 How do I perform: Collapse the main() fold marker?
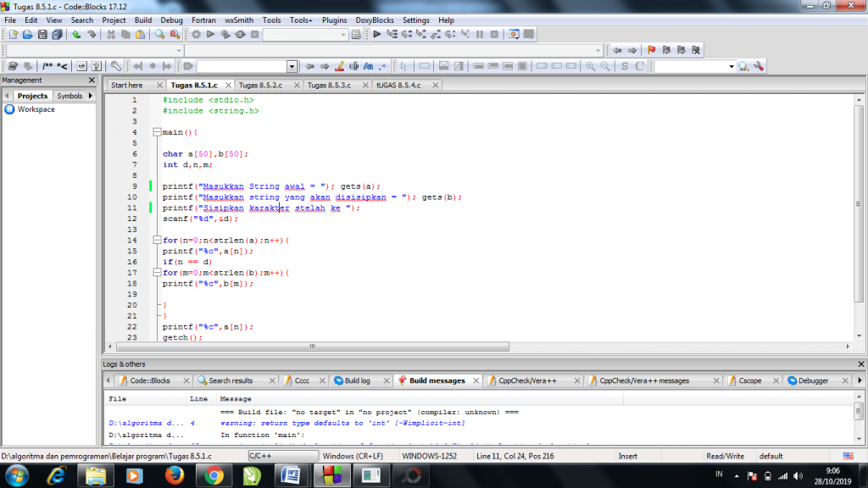(157, 132)
